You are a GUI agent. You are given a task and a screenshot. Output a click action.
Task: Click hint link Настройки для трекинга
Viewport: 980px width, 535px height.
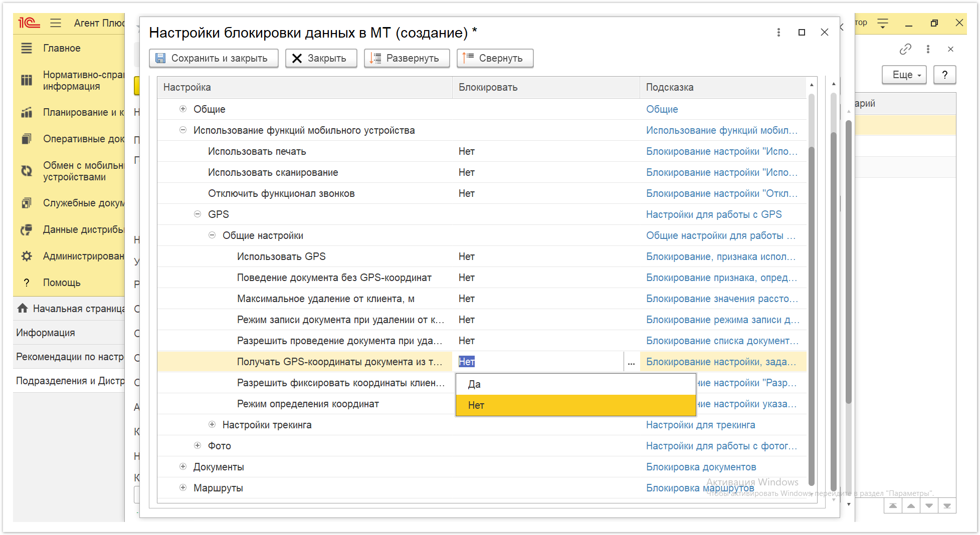pos(700,425)
